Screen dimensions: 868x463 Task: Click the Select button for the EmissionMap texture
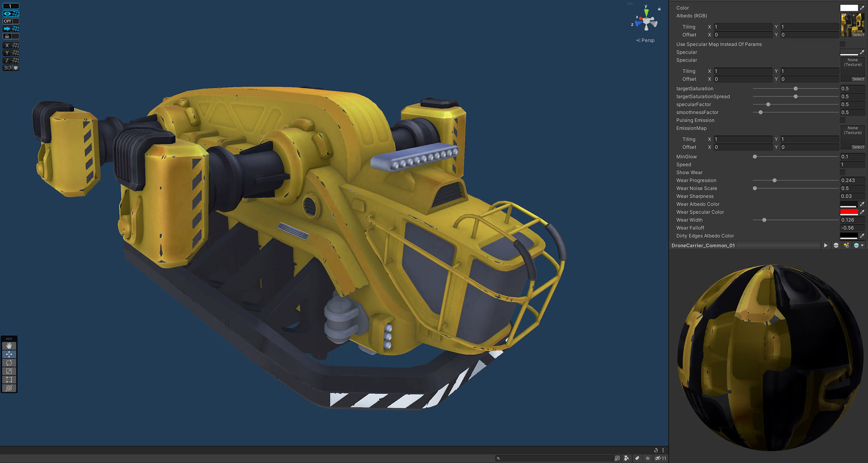(x=858, y=147)
